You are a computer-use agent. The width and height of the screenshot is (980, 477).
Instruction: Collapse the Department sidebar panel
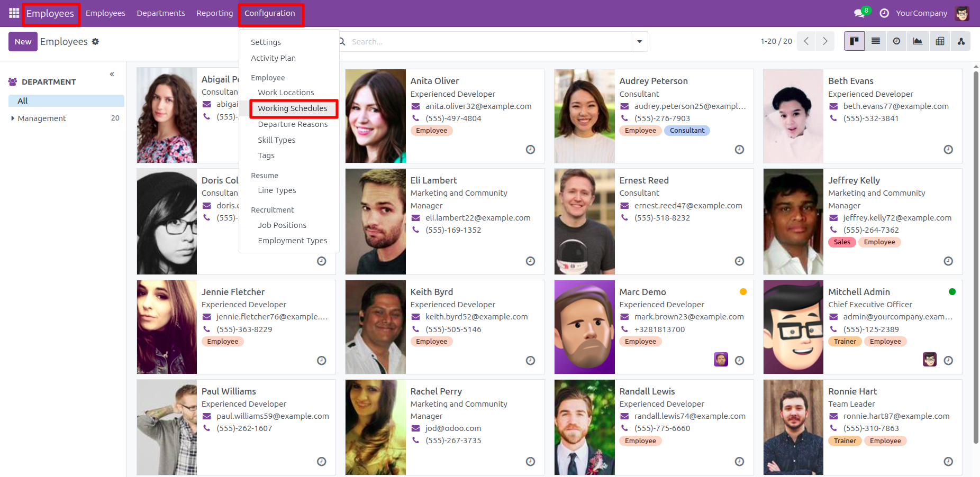click(x=112, y=75)
